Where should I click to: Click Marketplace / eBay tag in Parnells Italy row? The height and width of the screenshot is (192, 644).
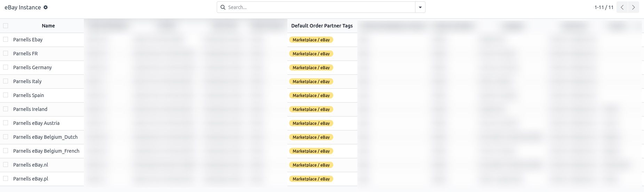pyautogui.click(x=311, y=81)
